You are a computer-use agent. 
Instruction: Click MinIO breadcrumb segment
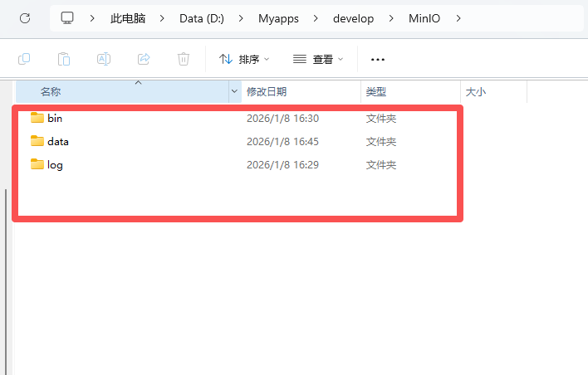424,18
